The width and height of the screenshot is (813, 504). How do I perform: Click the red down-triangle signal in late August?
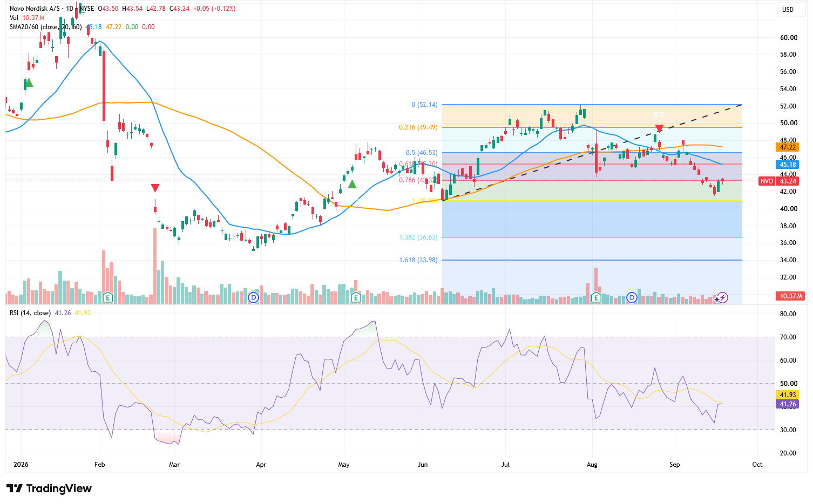659,128
